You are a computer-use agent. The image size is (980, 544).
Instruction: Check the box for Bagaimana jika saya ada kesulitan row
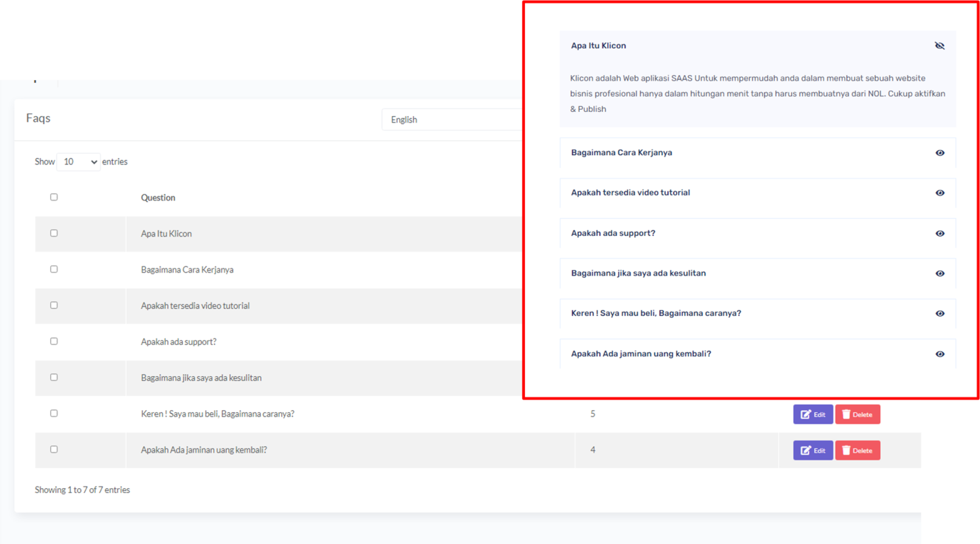click(x=54, y=378)
